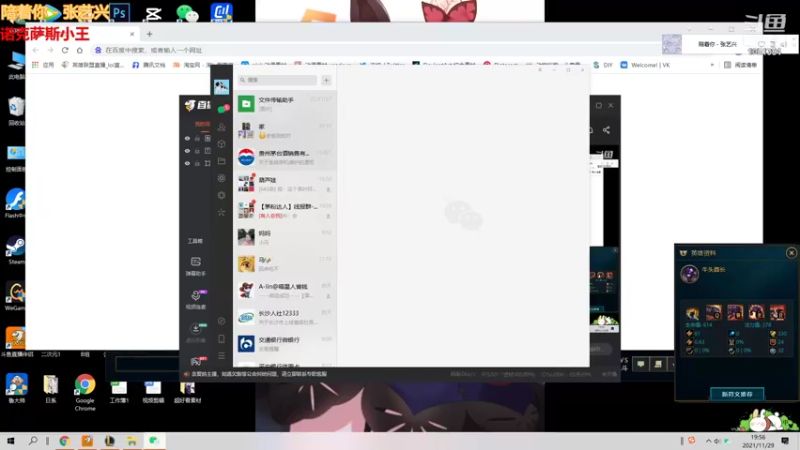The width and height of the screenshot is (800, 450).
Task: Select last ability icon in hero panel
Action: pyautogui.click(x=778, y=312)
